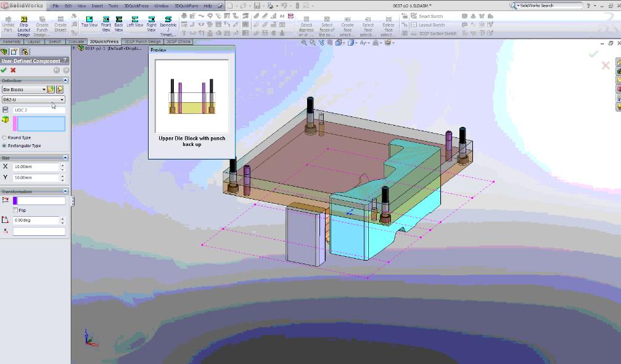
Task: Cancel with viewport corner red X
Action: click(606, 65)
